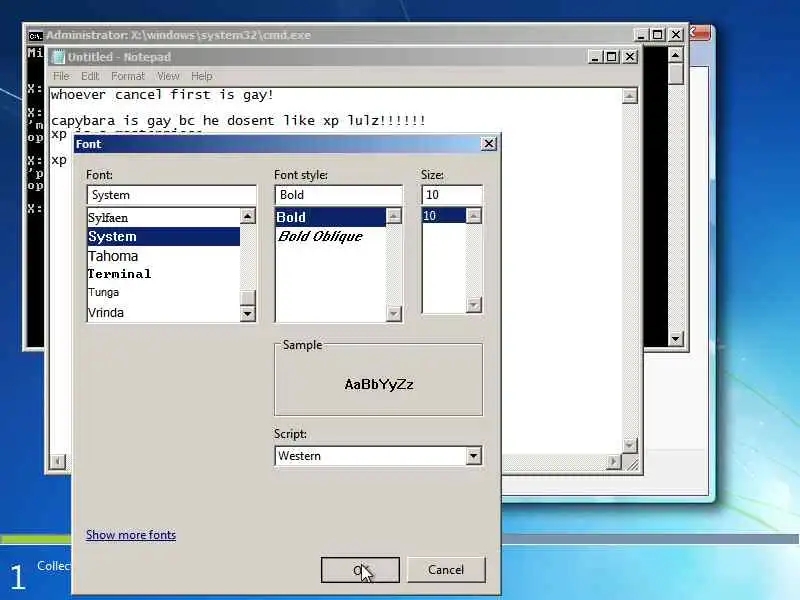Image resolution: width=800 pixels, height=600 pixels.
Task: Confirm the font dialog with OK
Action: tap(360, 570)
